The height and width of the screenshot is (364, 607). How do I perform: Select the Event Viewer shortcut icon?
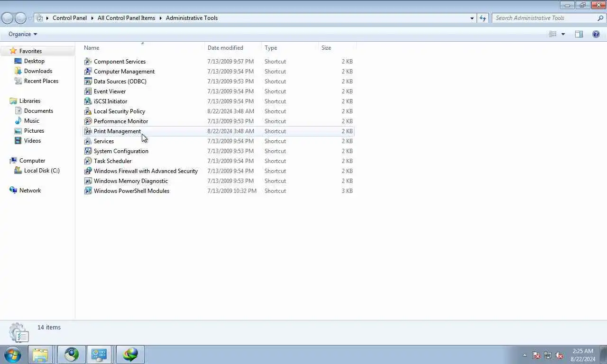[x=88, y=91]
